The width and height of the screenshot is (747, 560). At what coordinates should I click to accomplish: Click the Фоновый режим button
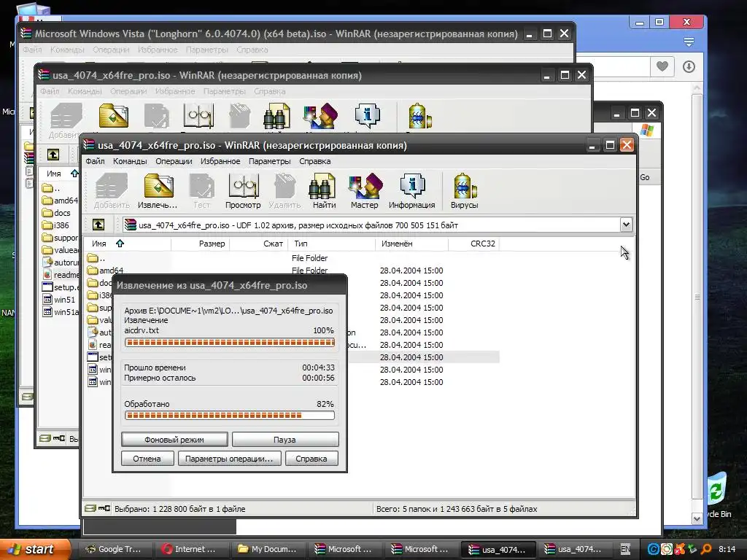(174, 440)
